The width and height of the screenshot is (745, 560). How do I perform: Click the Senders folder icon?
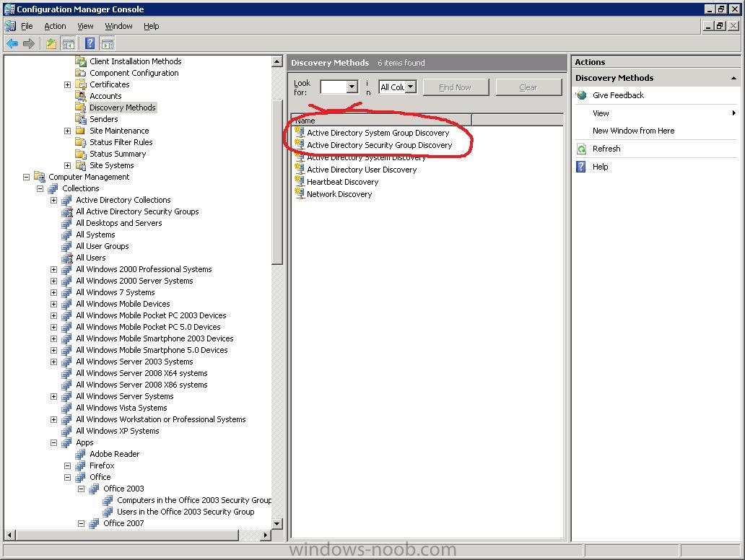pyautogui.click(x=80, y=119)
